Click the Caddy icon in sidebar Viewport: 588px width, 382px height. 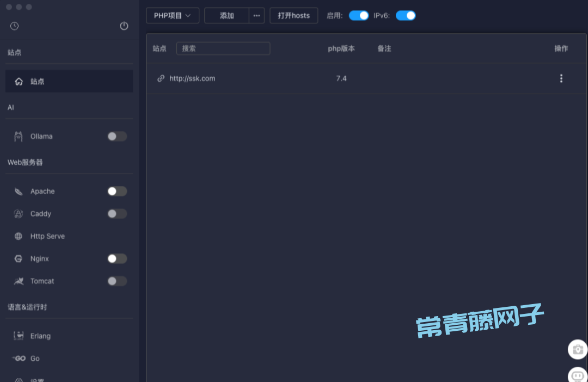click(19, 214)
